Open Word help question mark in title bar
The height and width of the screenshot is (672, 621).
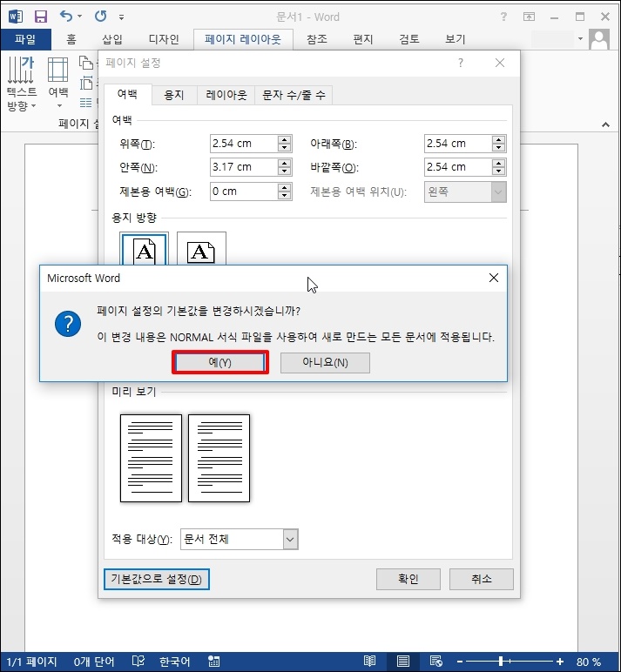pyautogui.click(x=503, y=17)
